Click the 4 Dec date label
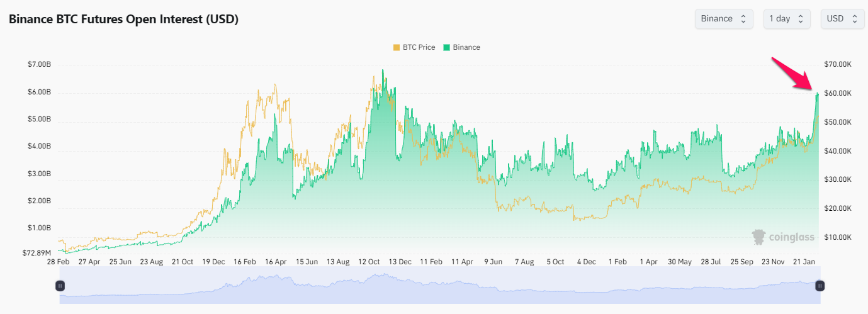868x314 pixels. click(587, 261)
